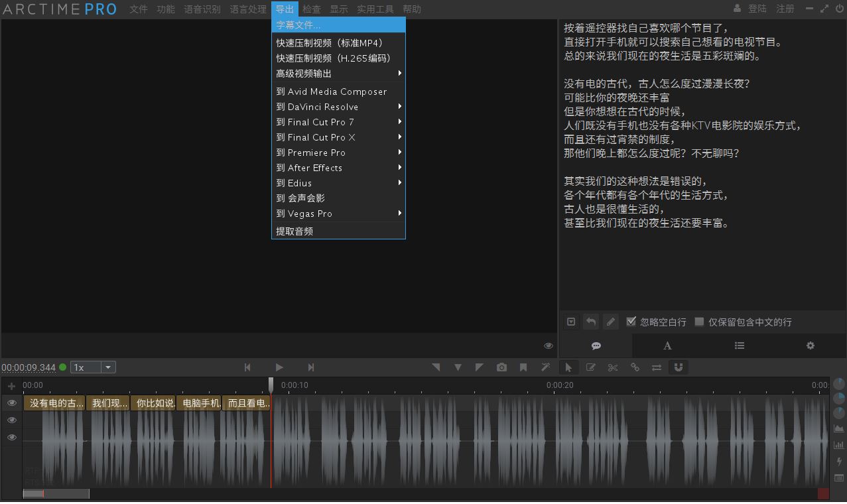Viewport: 847px width, 504px height.
Task: Toggle visibility of the first subtitle track
Action: [12, 403]
